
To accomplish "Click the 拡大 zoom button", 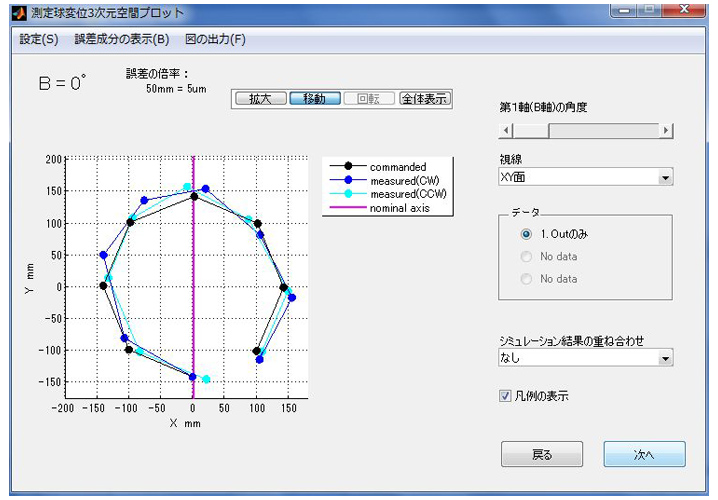I will click(261, 98).
